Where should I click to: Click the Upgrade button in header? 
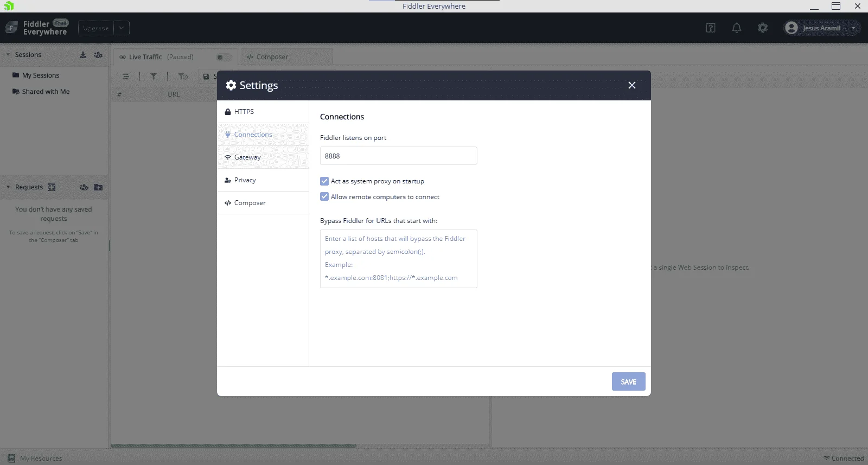(96, 28)
